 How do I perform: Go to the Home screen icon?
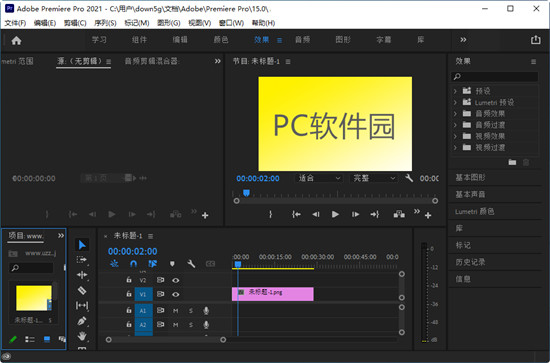point(16,41)
